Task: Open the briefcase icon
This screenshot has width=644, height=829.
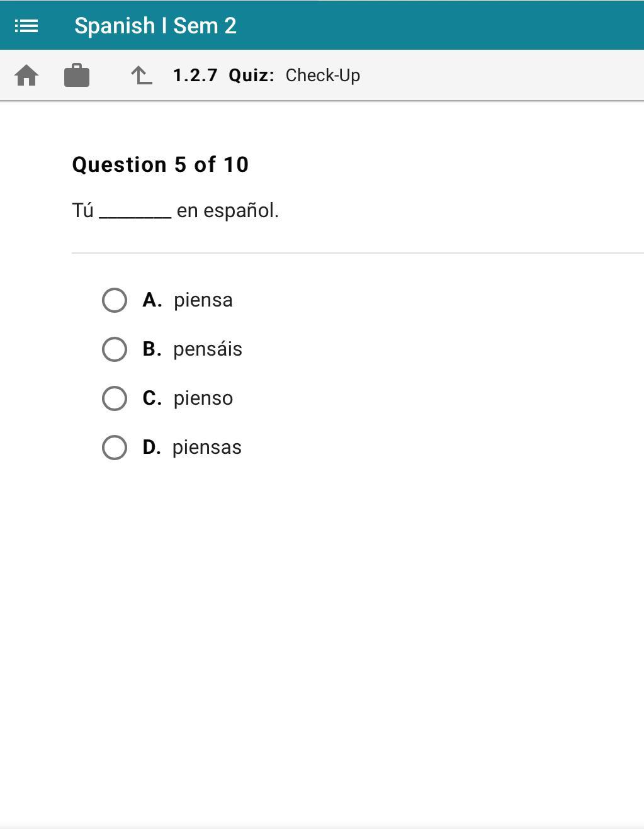Action: [x=77, y=76]
